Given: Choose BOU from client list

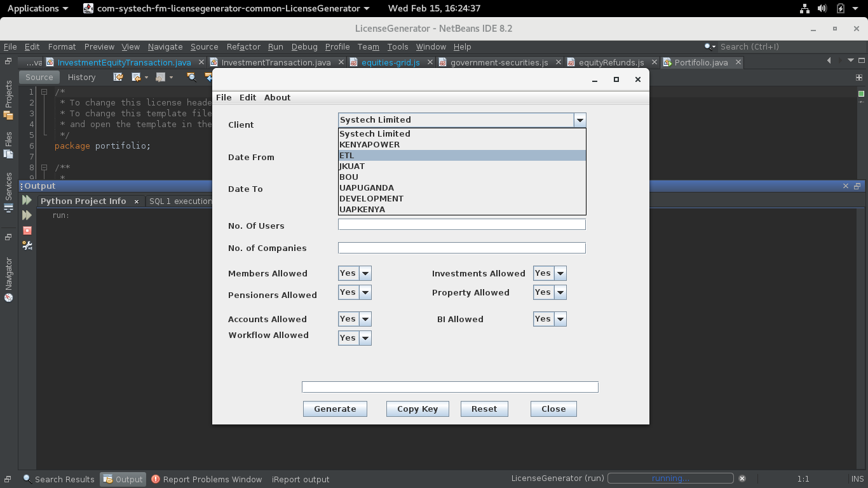Looking at the screenshot, I should (462, 177).
